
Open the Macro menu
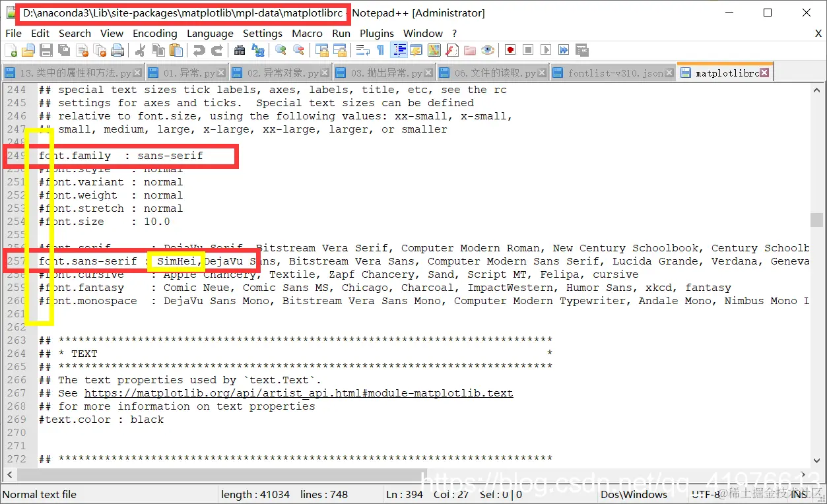(307, 33)
